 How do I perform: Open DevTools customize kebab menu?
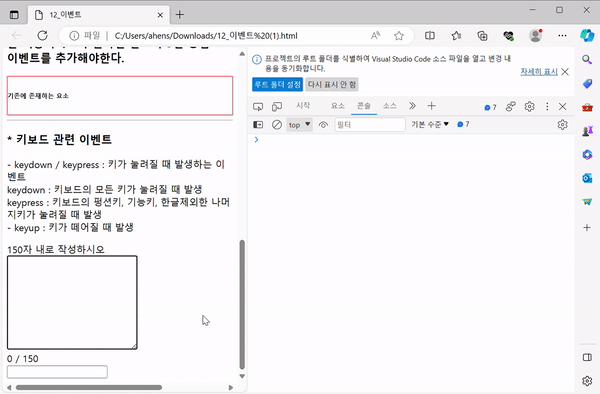(x=547, y=106)
